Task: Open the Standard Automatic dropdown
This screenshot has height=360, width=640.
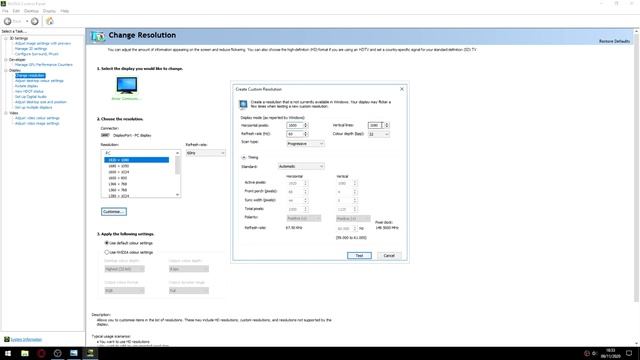Action: point(301,167)
